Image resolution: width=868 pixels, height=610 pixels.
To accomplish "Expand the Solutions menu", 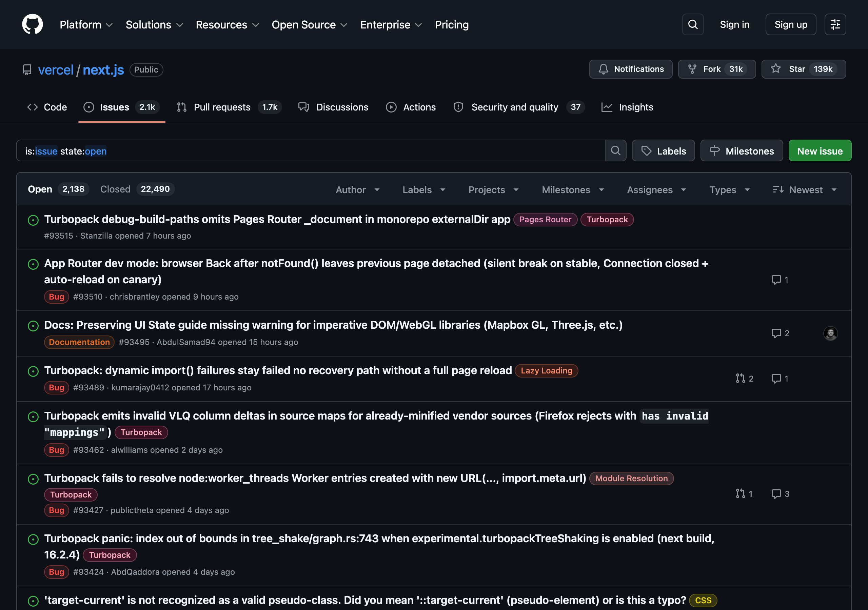I will [x=154, y=24].
